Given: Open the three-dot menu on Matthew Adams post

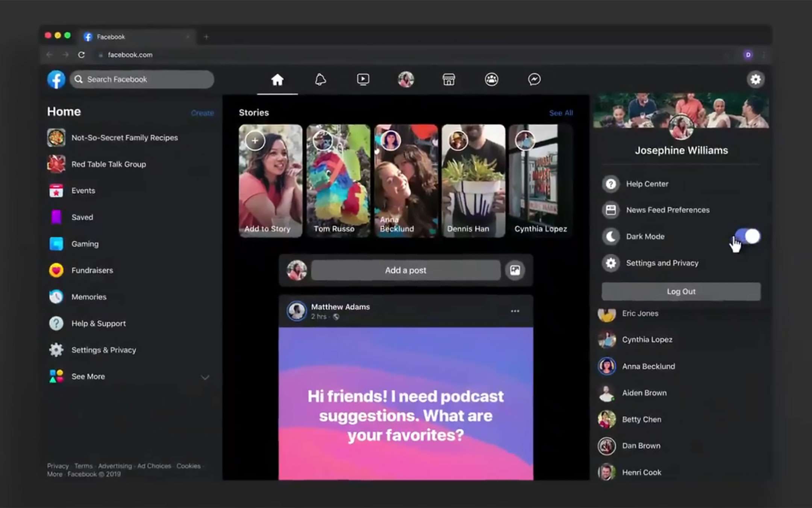Looking at the screenshot, I should (x=515, y=311).
